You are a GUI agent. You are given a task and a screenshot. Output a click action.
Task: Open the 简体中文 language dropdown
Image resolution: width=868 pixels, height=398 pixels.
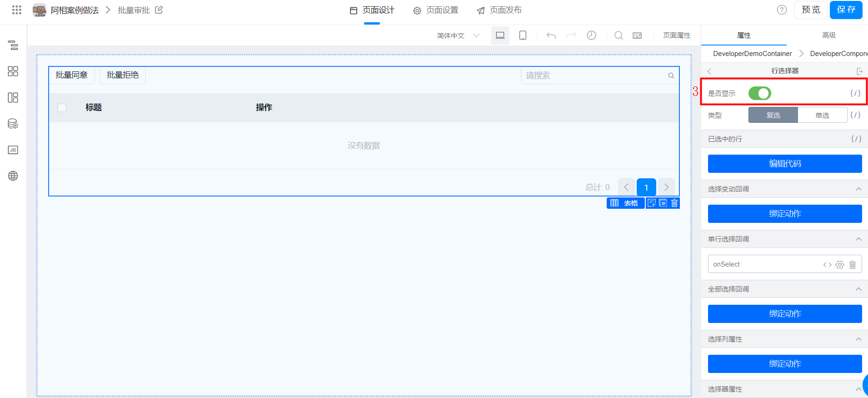458,35
